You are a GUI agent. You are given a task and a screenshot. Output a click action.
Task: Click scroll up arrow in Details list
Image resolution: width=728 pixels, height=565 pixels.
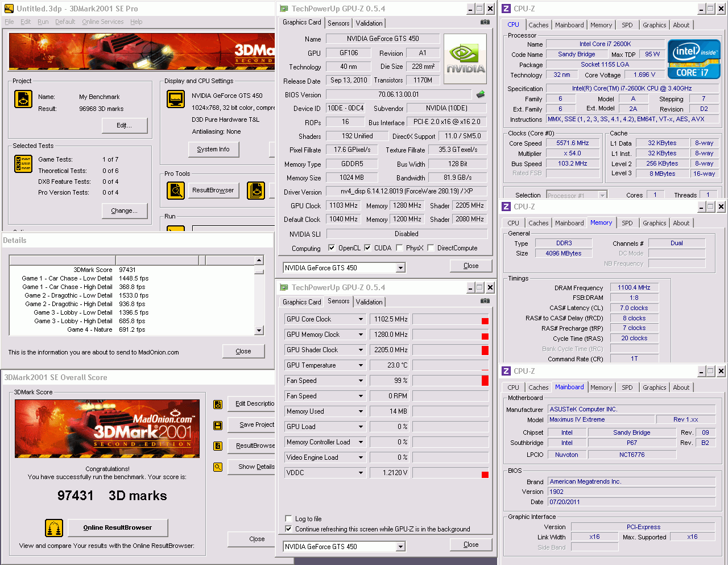[259, 260]
